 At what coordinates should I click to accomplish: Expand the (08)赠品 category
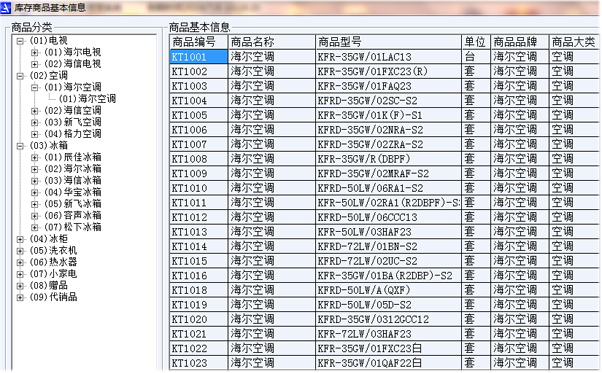(x=20, y=286)
